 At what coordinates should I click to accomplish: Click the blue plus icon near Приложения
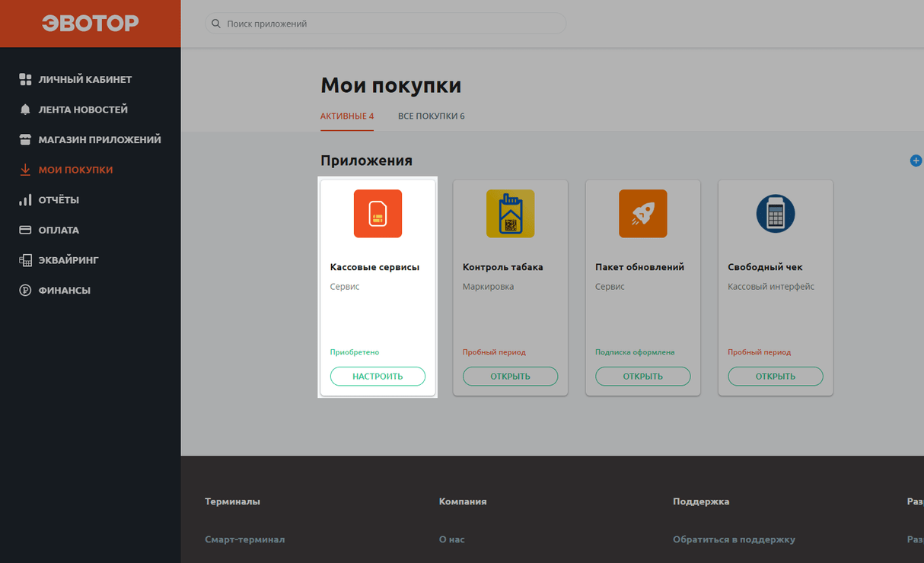(916, 161)
